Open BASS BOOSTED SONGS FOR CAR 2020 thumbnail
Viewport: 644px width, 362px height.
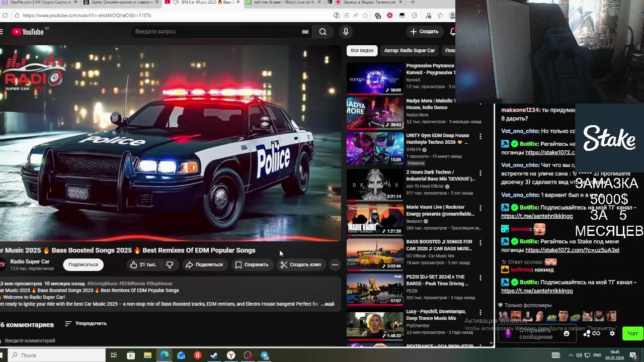[x=375, y=254]
